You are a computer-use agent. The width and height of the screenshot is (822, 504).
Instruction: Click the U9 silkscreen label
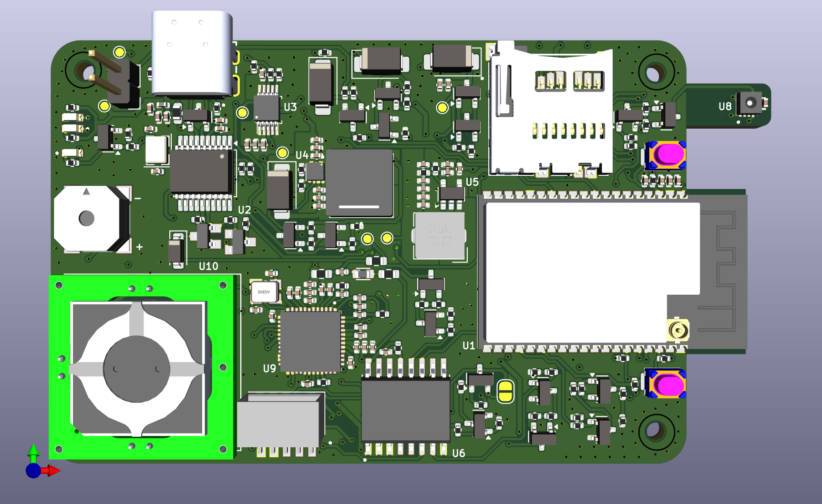[269, 368]
